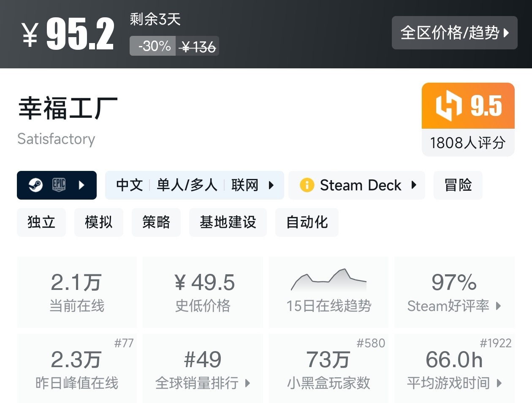Click the 73万 Heybox player count

328,360
